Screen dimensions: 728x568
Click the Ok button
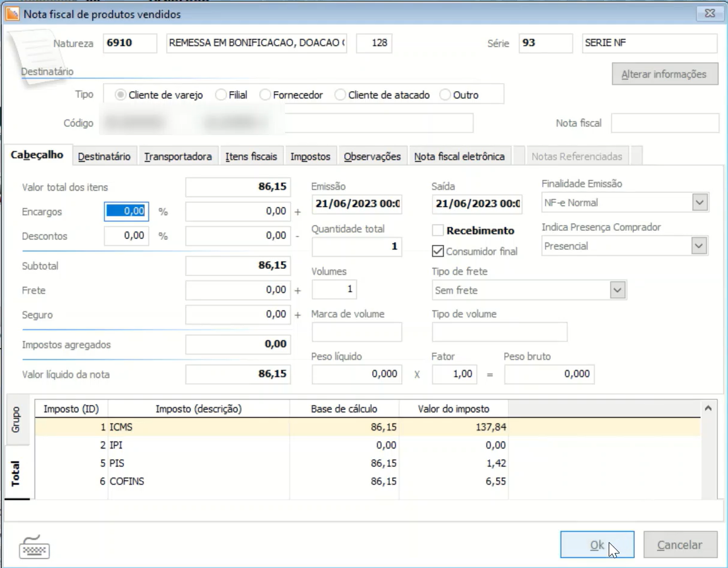coord(597,545)
